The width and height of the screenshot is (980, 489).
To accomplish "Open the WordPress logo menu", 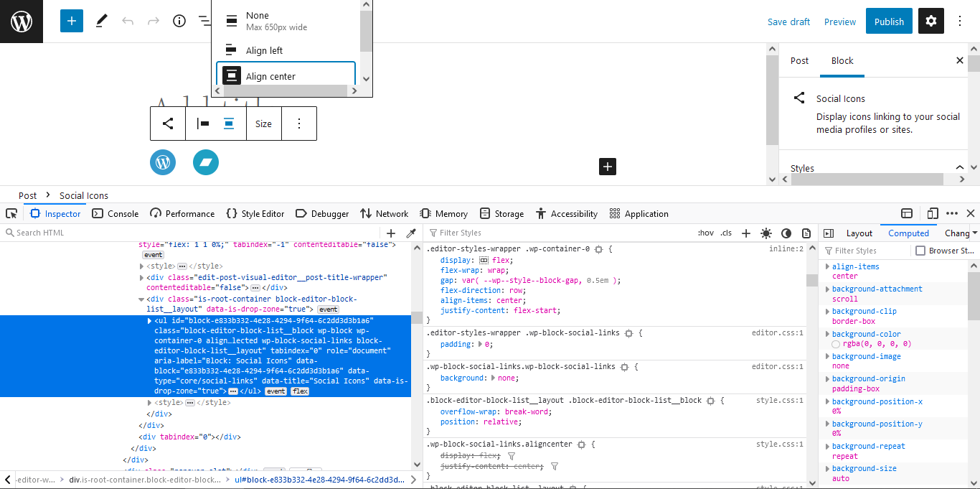I will pos(22,22).
